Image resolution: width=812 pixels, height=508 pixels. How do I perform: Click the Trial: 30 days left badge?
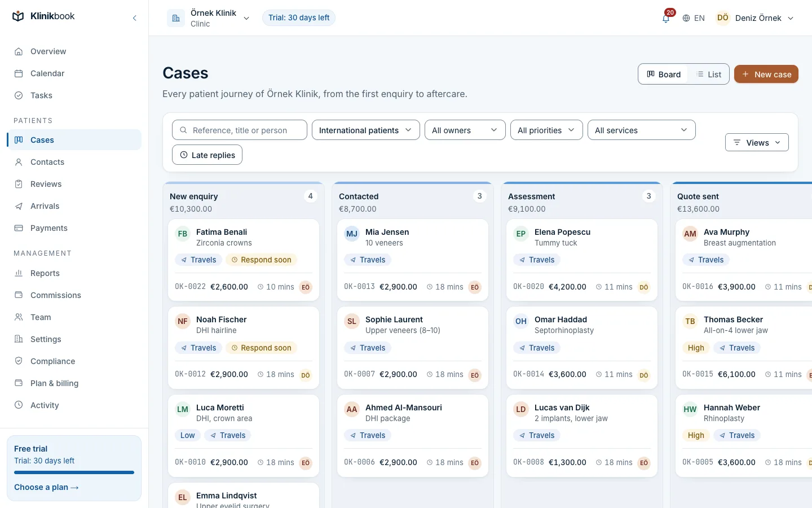(x=299, y=17)
